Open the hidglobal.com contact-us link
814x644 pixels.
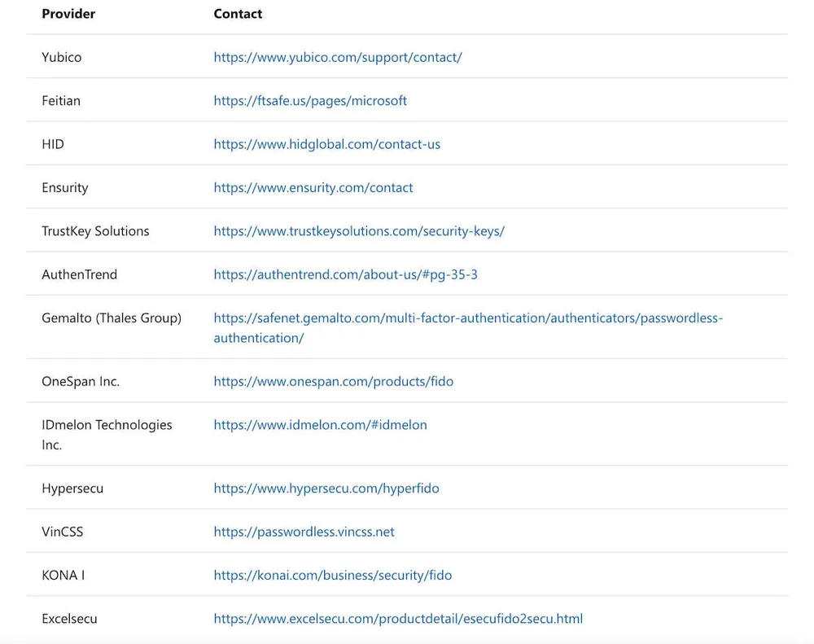click(x=326, y=144)
